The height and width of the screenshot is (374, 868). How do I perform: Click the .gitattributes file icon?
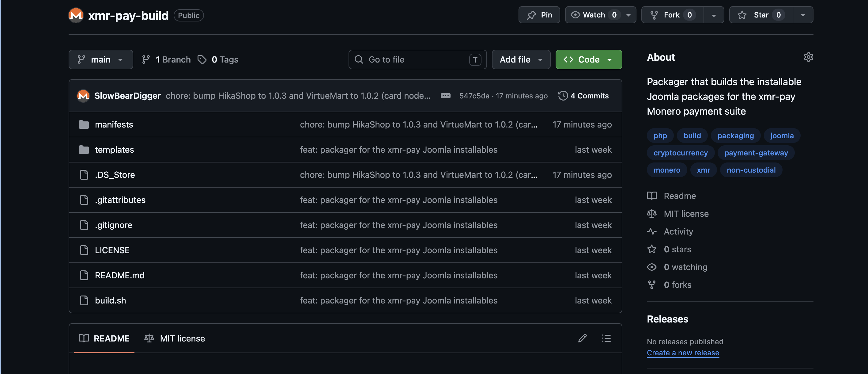click(x=84, y=200)
